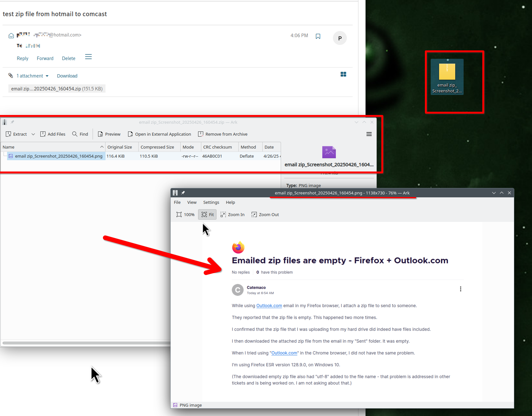Click the 46AB0C01 checksum cell
532x416 pixels.
pos(212,156)
